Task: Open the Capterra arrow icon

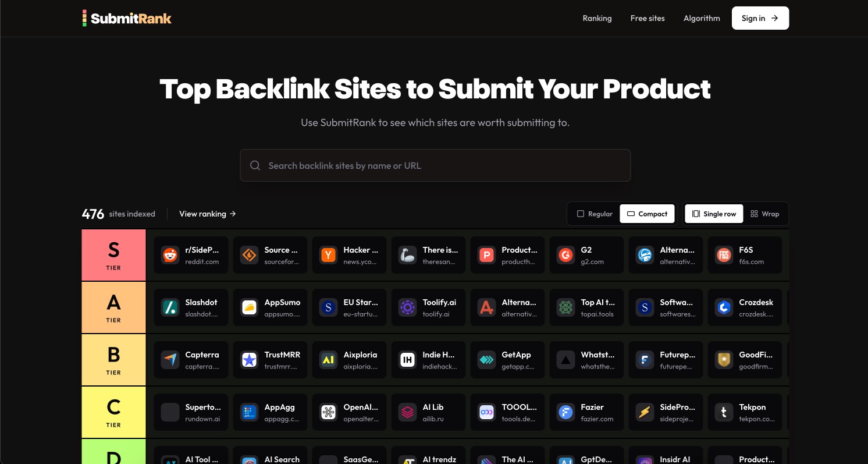Action: (170, 360)
